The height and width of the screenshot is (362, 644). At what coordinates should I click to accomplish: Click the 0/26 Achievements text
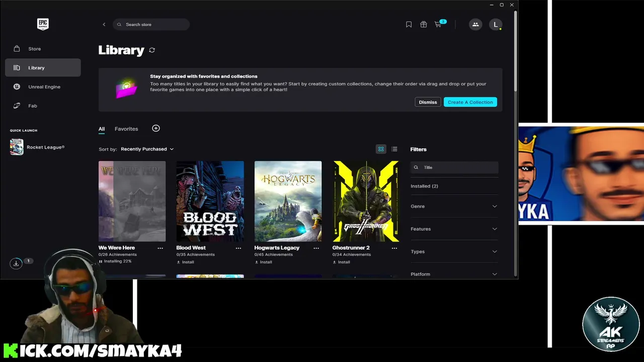(x=118, y=254)
